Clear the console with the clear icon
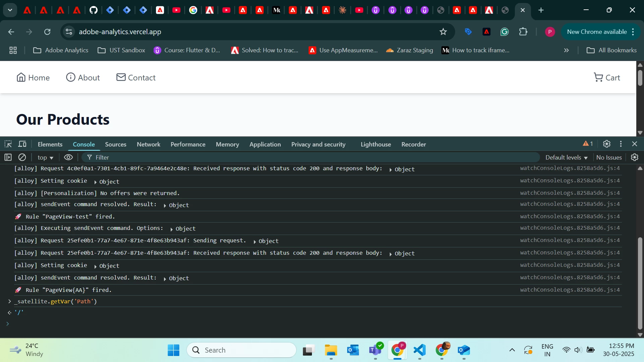 click(22, 157)
